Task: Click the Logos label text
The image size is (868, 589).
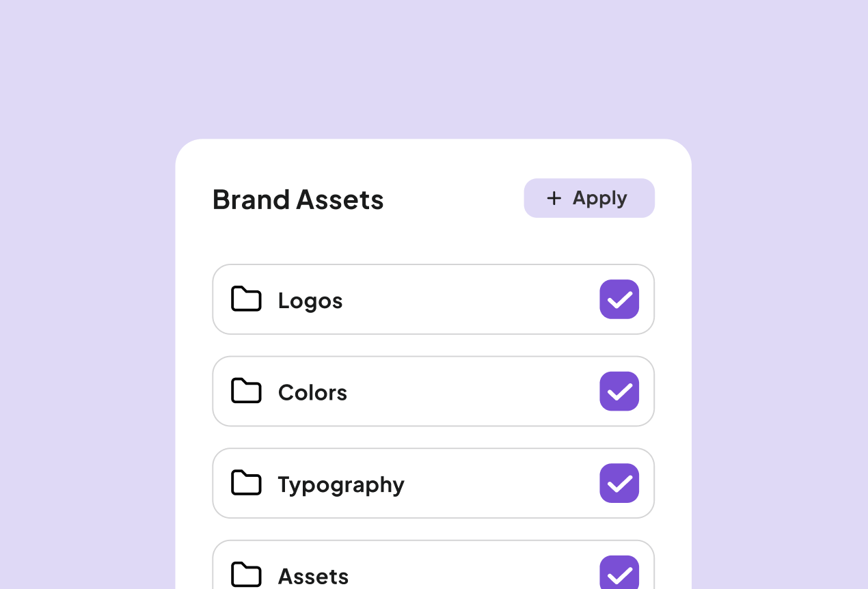Action: (310, 300)
